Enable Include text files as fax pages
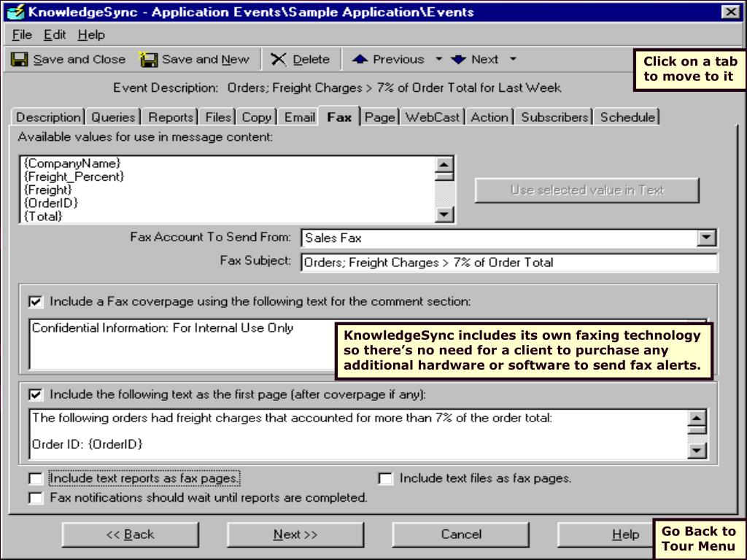 385,478
